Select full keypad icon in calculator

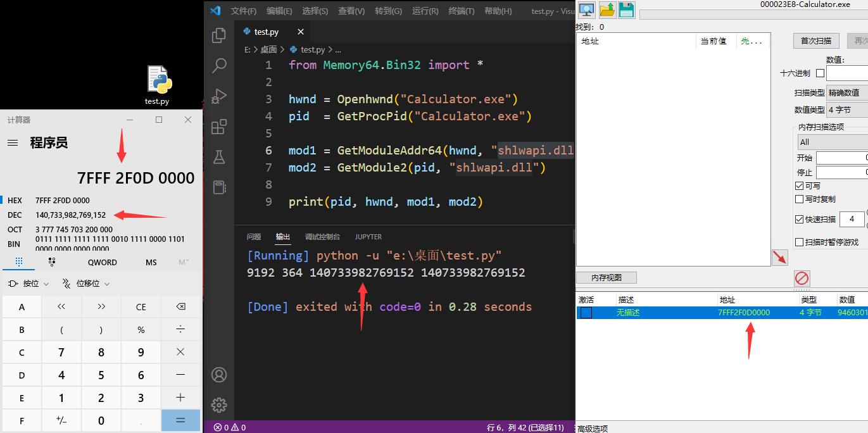coord(19,262)
